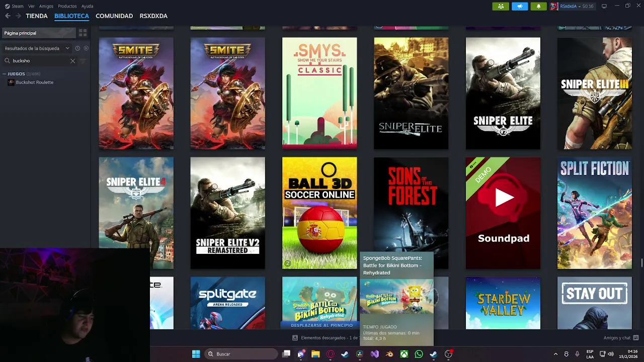Viewport: 644px width, 362px height.
Task: Click the microphone tray icon
Action: (x=577, y=354)
